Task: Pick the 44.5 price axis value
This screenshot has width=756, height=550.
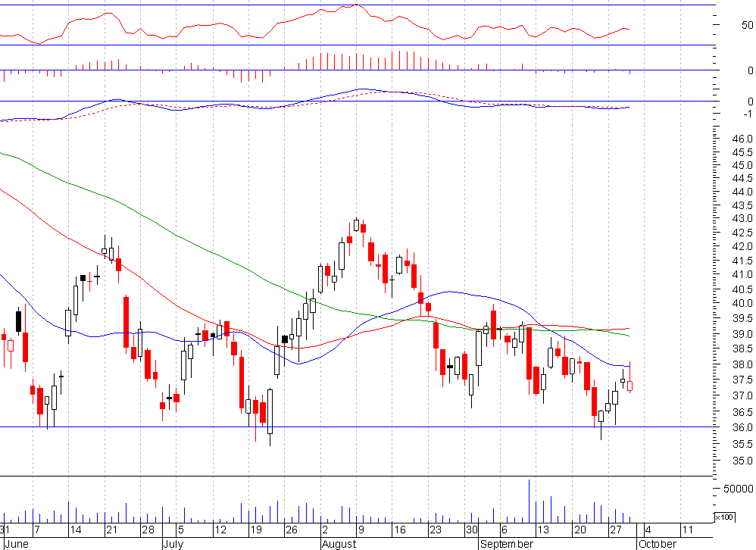Action: [742, 178]
